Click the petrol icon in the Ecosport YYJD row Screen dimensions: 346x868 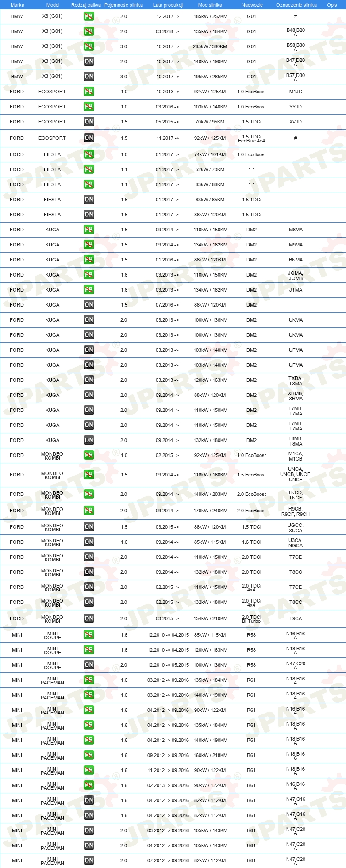click(x=89, y=107)
